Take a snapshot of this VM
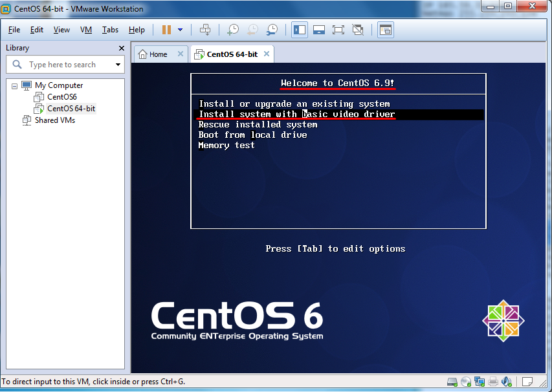552x392 pixels. click(233, 30)
